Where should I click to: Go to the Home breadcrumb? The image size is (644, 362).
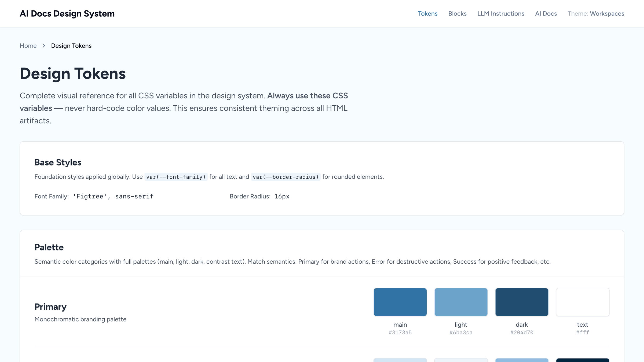(28, 46)
